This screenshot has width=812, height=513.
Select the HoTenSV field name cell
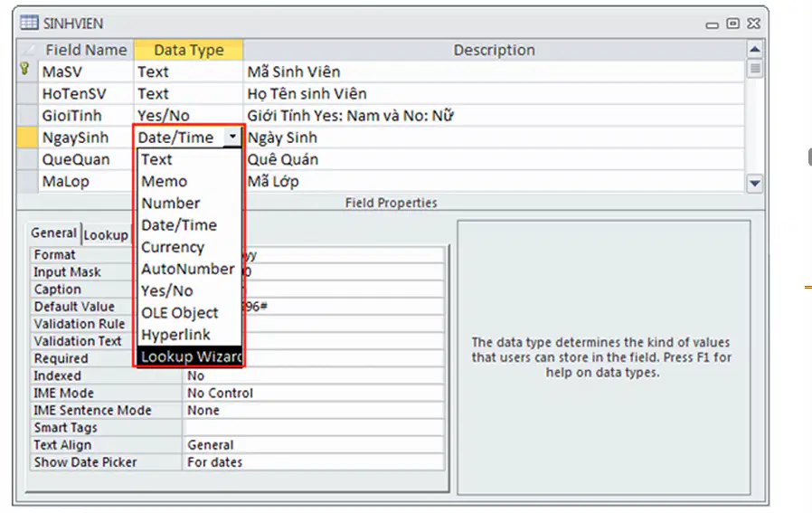point(86,94)
